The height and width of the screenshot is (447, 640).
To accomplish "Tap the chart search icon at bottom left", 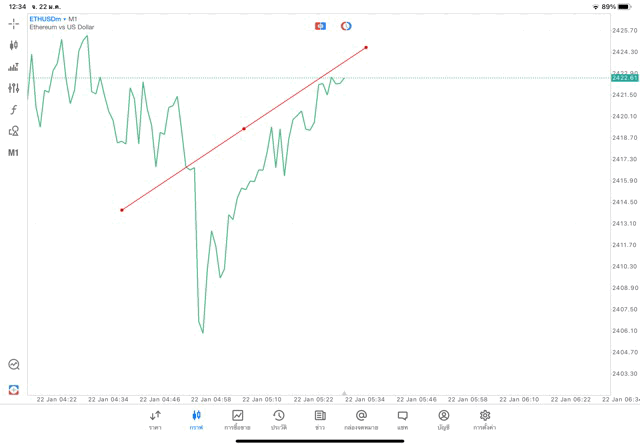I will (14, 365).
